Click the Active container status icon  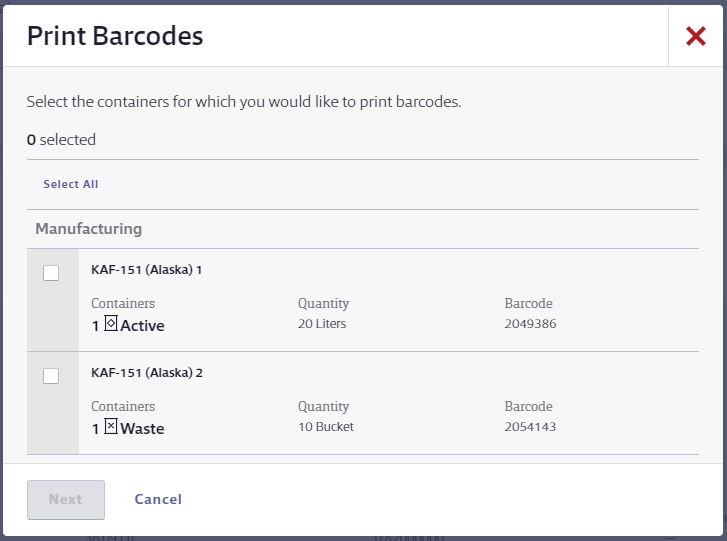pos(111,323)
